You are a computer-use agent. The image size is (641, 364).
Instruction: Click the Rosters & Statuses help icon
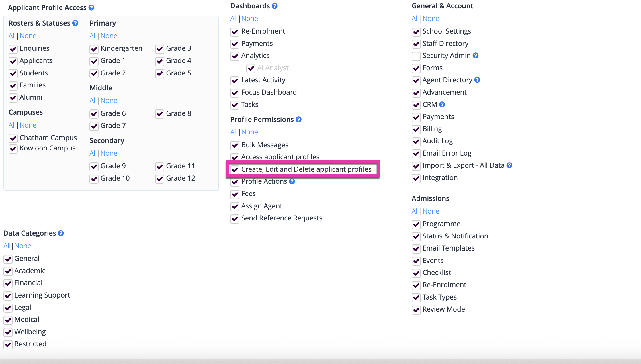pyautogui.click(x=75, y=23)
